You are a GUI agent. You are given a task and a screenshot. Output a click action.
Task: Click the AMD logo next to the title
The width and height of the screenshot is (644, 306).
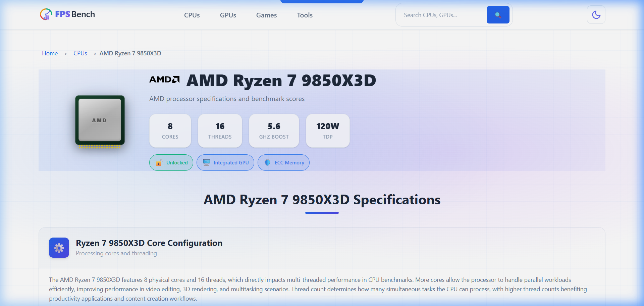point(164,80)
